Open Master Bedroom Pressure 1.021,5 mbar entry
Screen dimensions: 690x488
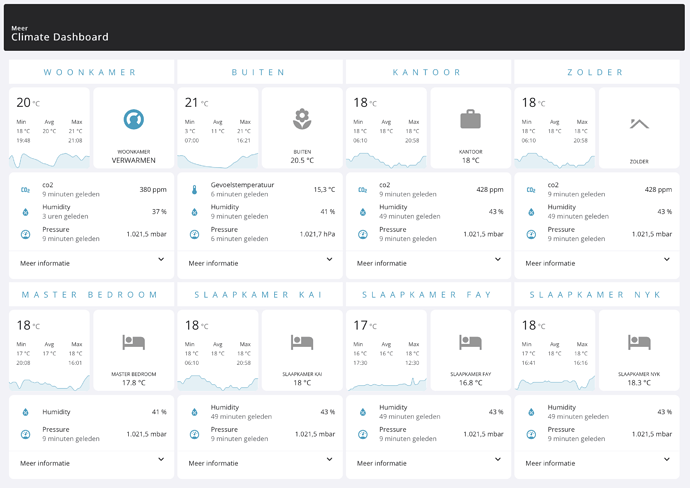[92, 434]
